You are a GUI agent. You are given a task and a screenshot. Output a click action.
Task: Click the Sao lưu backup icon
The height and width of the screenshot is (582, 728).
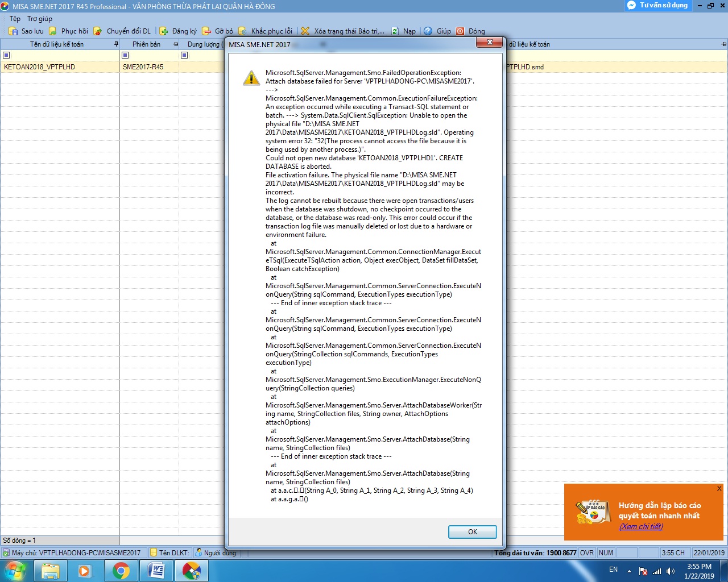[x=13, y=31]
